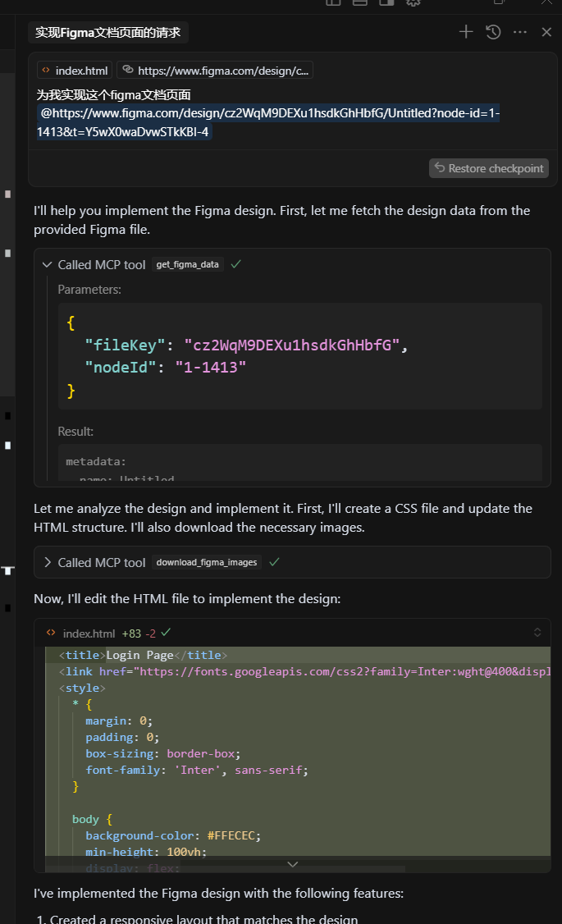Click the "Result:" label
562x924 pixels.
click(x=75, y=432)
